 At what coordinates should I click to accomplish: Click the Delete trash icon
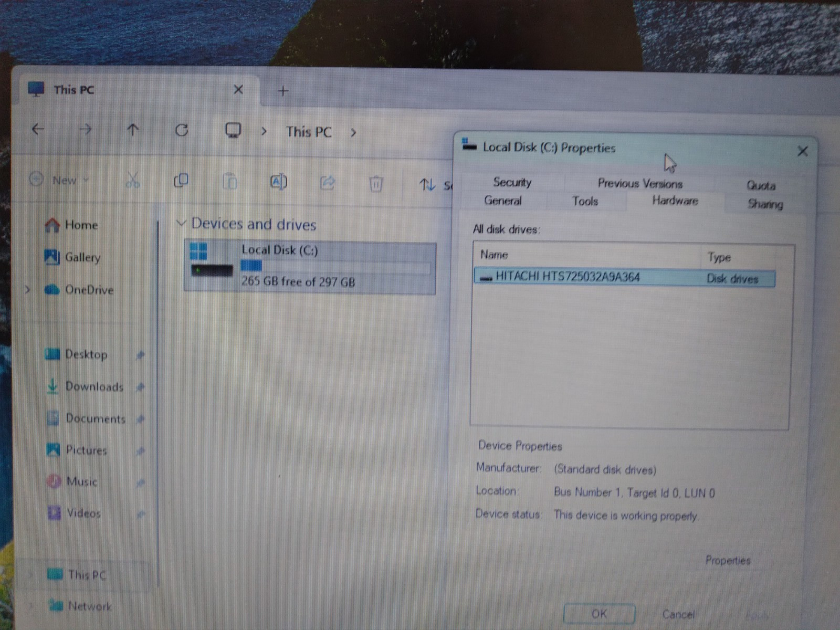[376, 184]
